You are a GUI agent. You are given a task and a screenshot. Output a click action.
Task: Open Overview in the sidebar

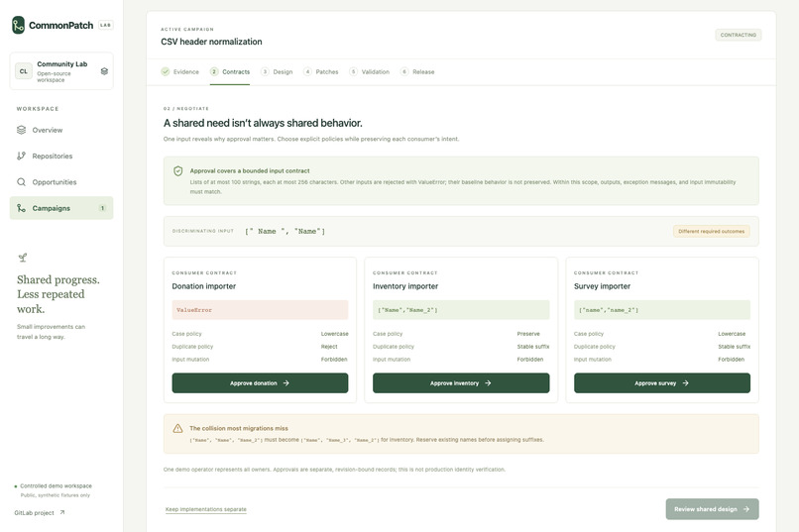(x=61, y=131)
